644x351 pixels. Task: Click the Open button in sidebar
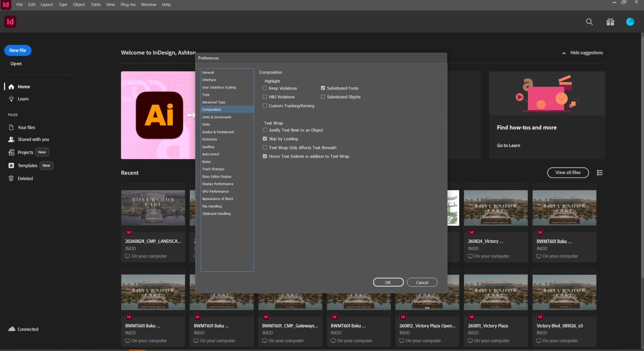16,64
